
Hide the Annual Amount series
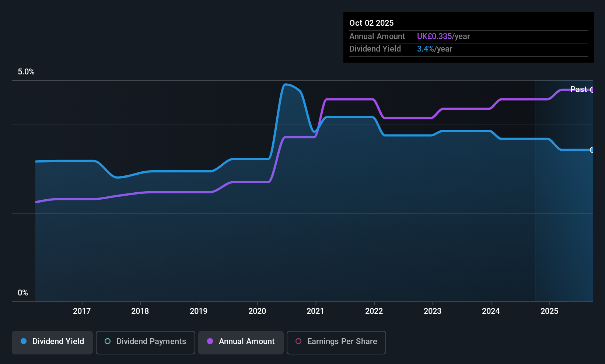(241, 342)
